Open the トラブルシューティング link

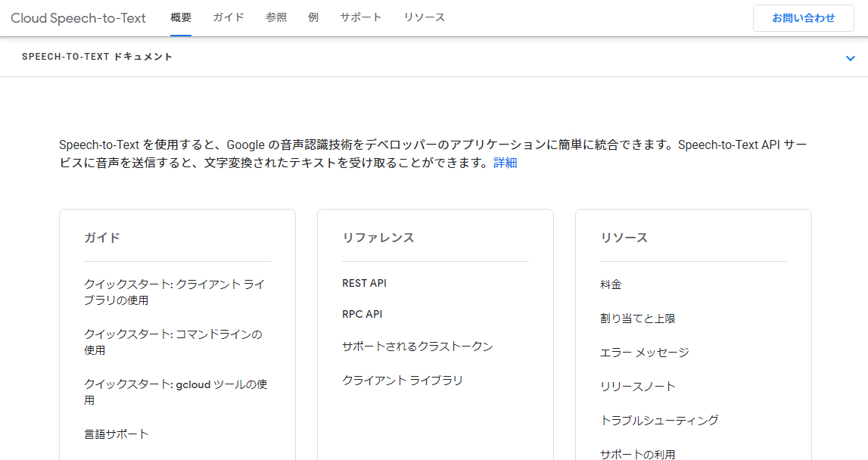[x=659, y=420]
